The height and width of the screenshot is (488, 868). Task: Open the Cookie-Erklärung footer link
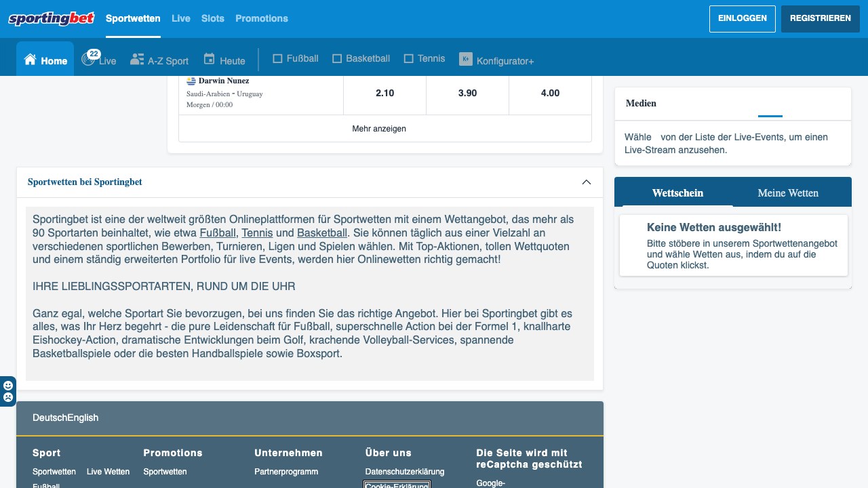(397, 485)
